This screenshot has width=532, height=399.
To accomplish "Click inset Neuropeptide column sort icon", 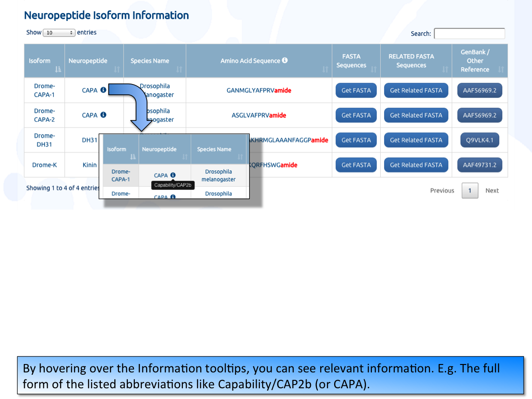I will coord(185,157).
